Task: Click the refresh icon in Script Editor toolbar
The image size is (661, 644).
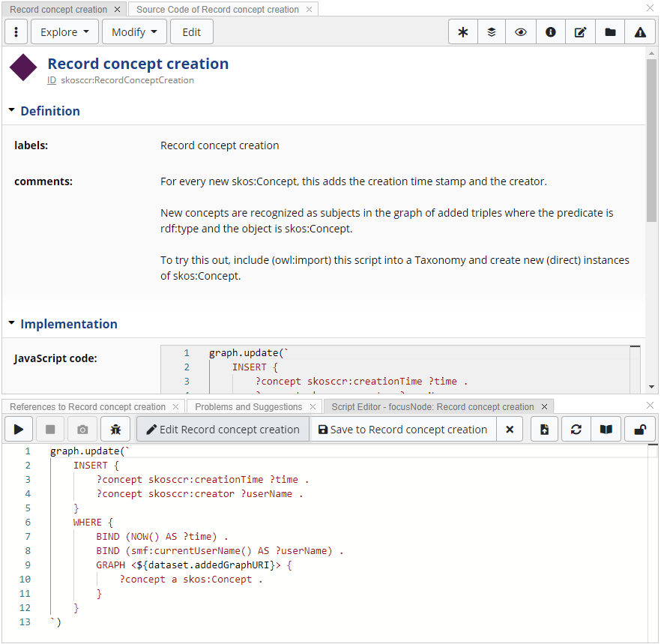Action: [575, 429]
